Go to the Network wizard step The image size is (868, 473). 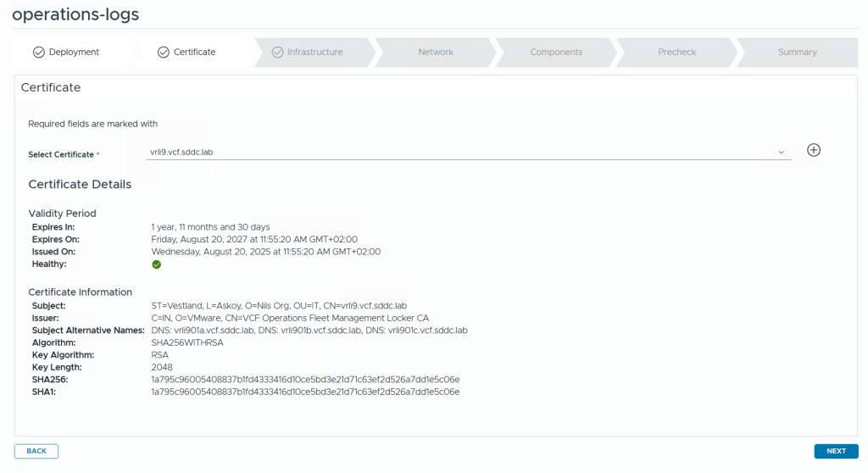click(x=435, y=52)
